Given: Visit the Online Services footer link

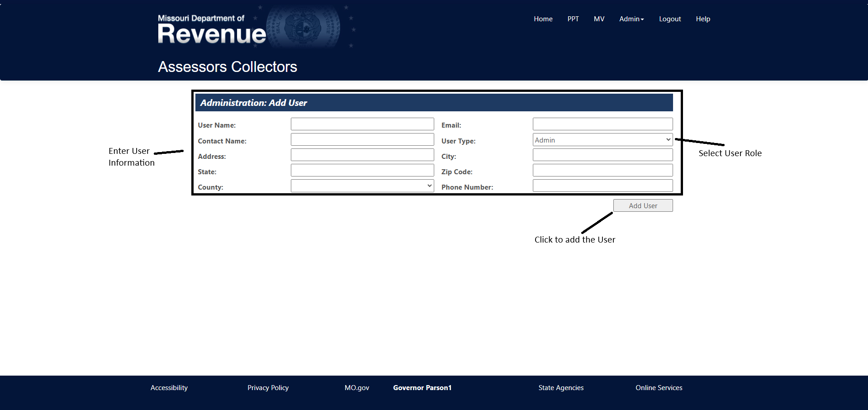Looking at the screenshot, I should point(659,388).
